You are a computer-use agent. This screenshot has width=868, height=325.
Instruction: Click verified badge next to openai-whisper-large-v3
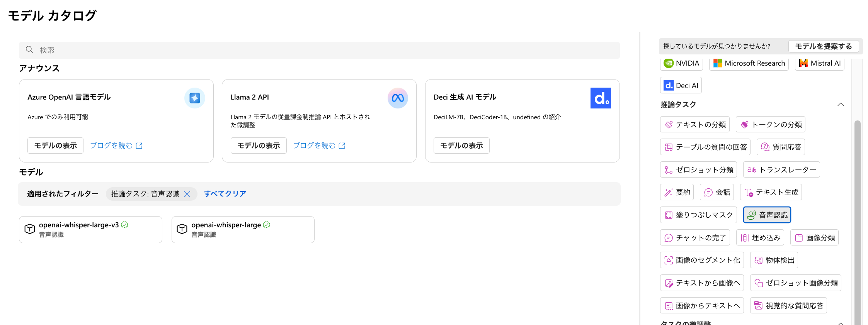125,225
